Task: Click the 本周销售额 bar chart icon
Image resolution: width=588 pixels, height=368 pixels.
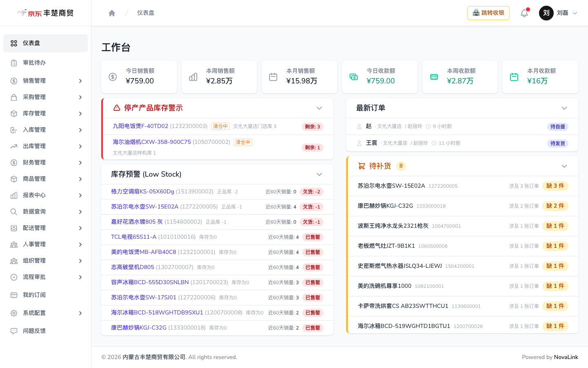Action: tap(193, 77)
